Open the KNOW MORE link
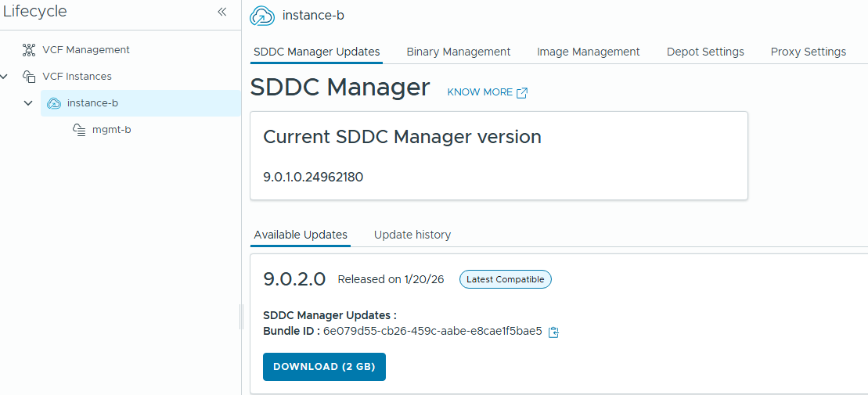 click(479, 92)
